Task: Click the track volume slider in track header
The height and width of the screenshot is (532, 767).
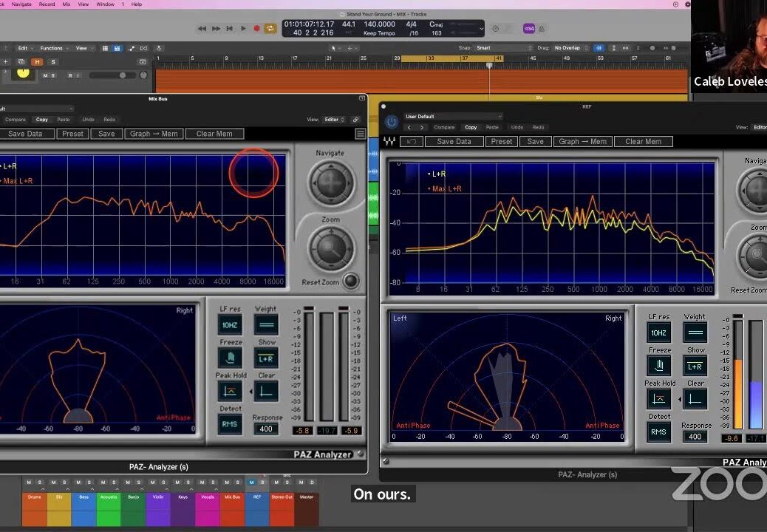Action: tap(112, 75)
